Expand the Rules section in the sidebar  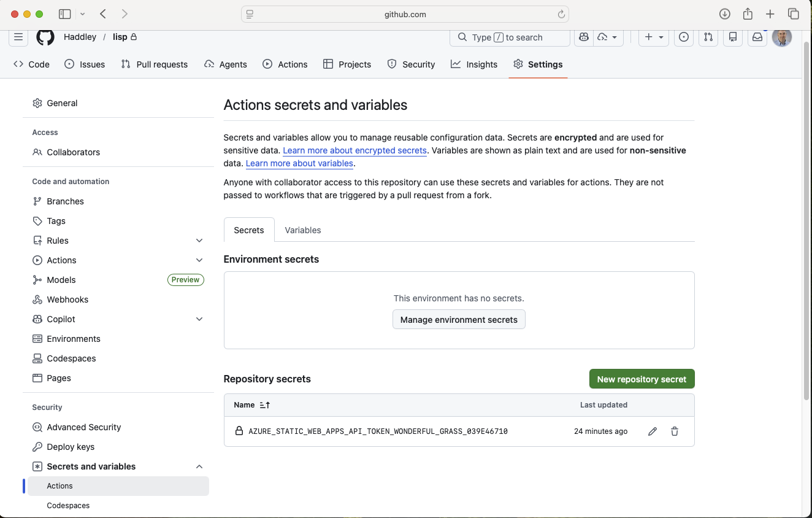click(x=199, y=241)
